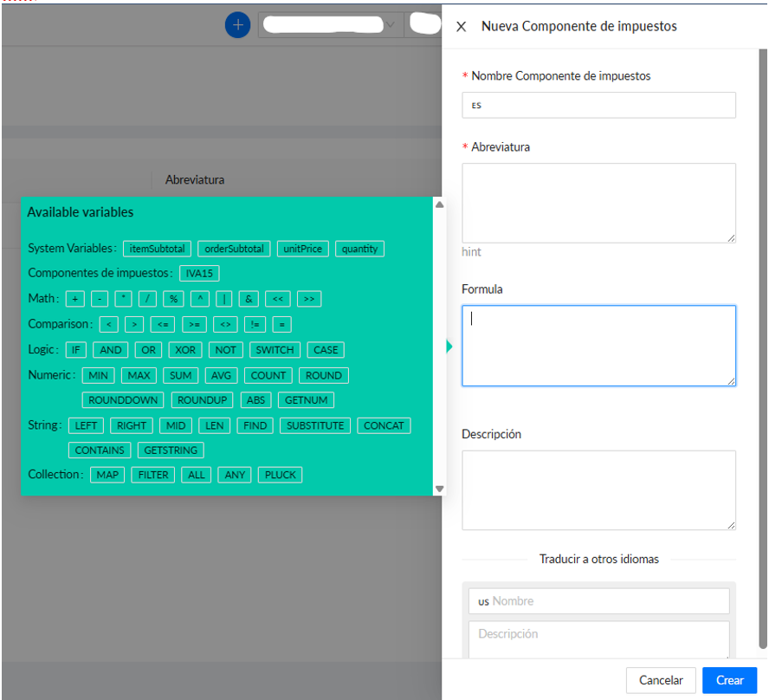Insert the orderSubtotal variable
Screen dimensions: 769x700
coord(234,249)
